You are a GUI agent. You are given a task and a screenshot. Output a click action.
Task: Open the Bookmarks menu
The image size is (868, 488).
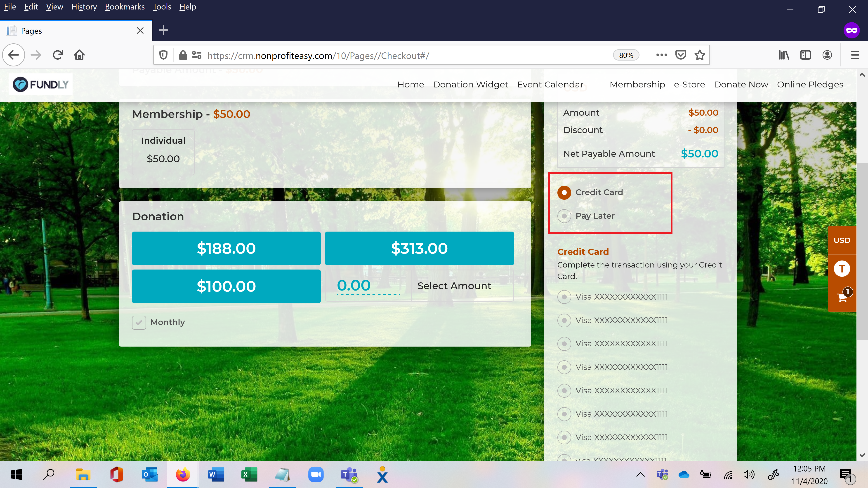pos(125,7)
